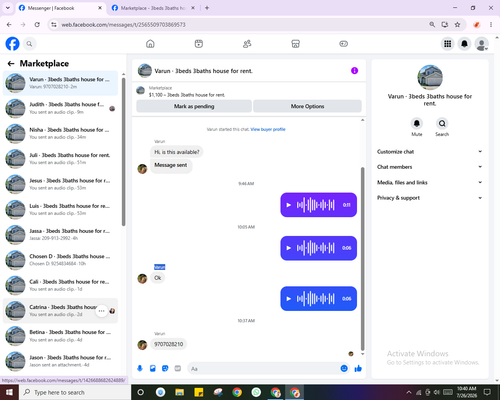Viewport: 500px width, 400px height.
Task: Expand the Chat members section
Action: [x=430, y=167]
